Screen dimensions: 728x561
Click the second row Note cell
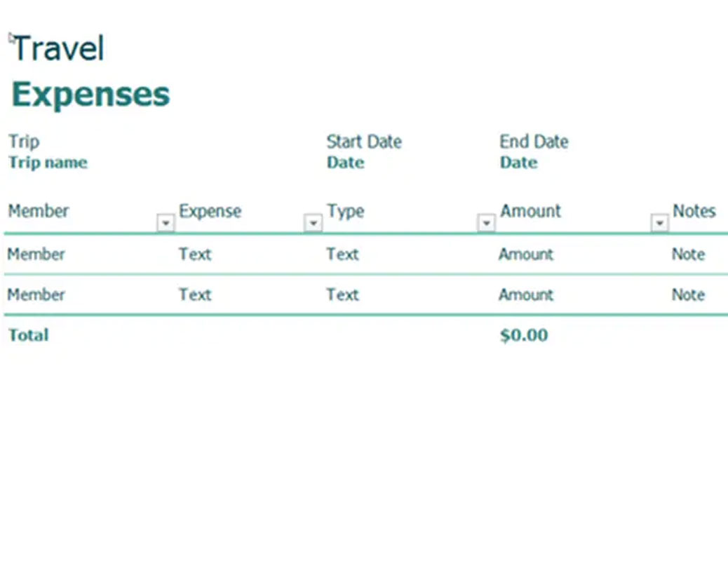[688, 295]
